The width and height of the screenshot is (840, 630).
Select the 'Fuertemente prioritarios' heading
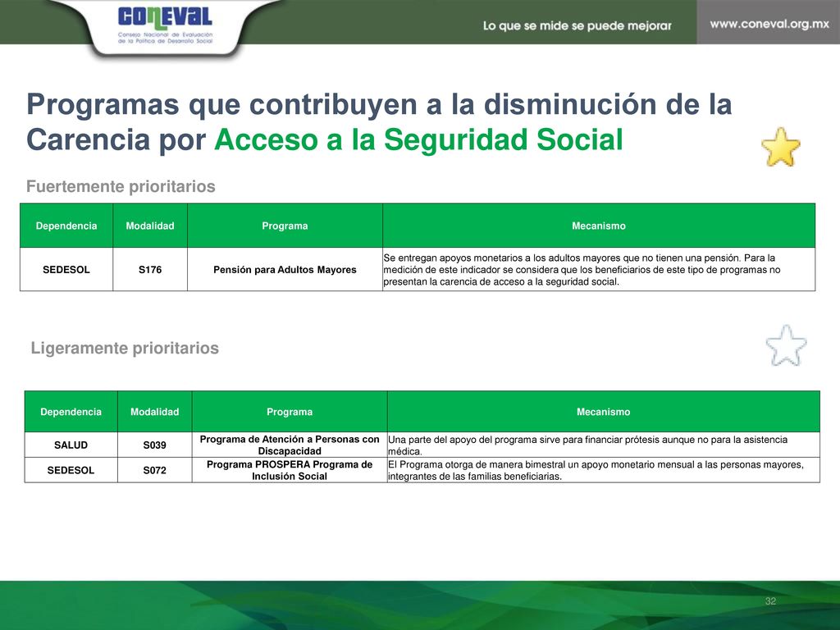coord(121,186)
